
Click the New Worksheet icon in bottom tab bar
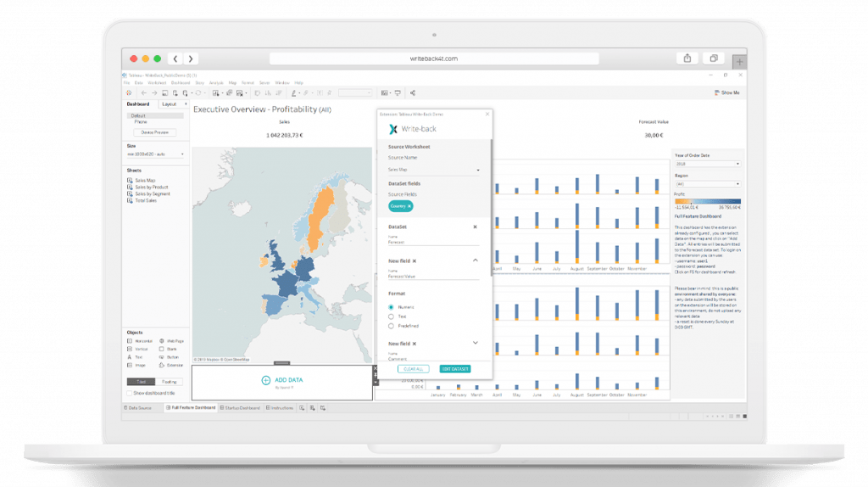[x=302, y=408]
